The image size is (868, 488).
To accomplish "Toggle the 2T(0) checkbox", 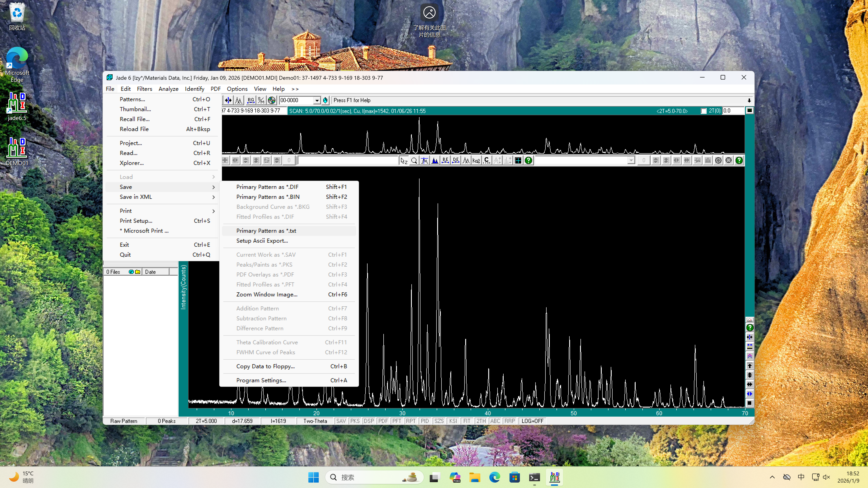I will pos(704,111).
